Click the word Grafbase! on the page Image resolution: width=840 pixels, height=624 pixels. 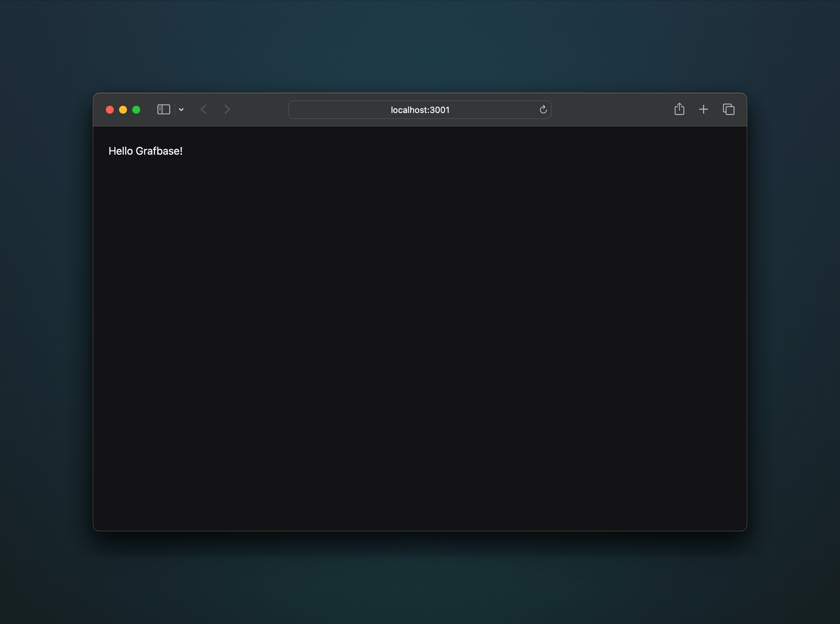click(159, 151)
